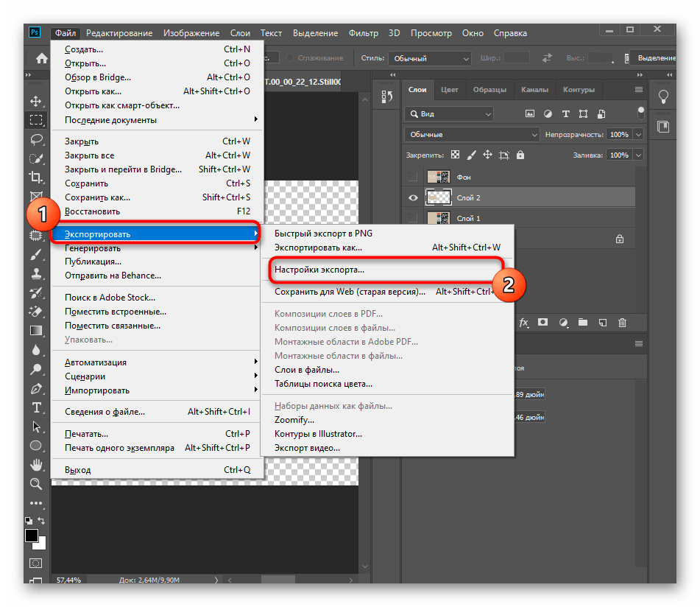Open the layer filter Вид dropdown
Screen dimensions: 700x607
(x=449, y=114)
